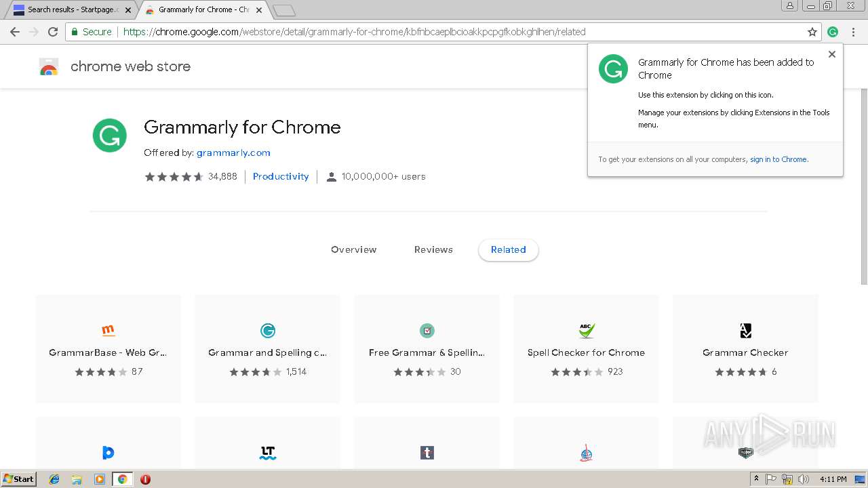Click the clock showing 4:11 PM
This screenshot has width=868, height=488.
pyautogui.click(x=833, y=479)
